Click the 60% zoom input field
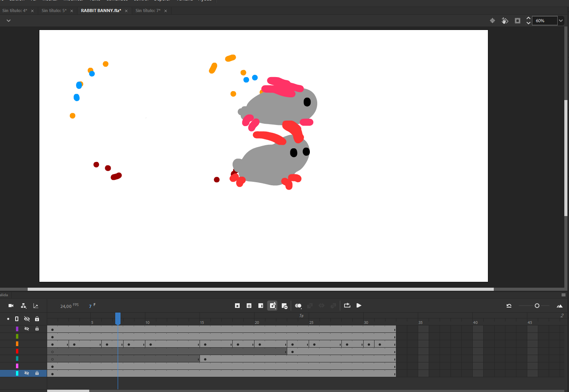 545,21
